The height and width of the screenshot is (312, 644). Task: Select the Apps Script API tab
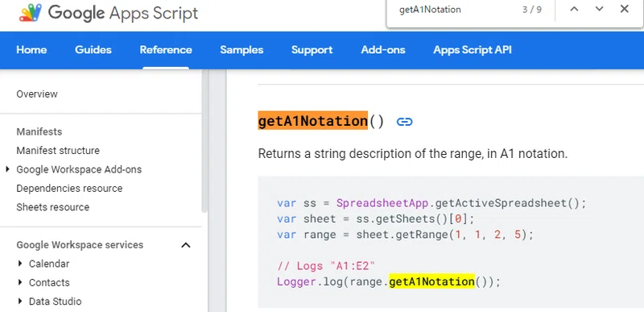point(473,50)
